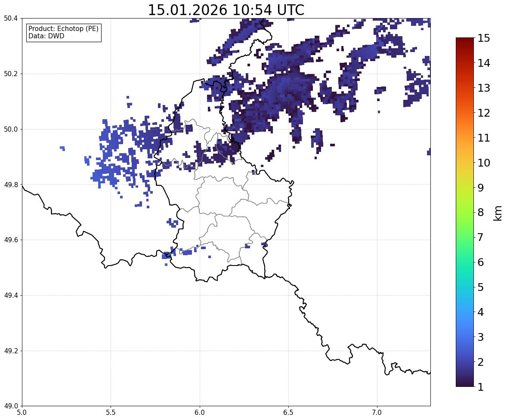Screen dimensions: 507x420
Task: Click the latitude axis label 49.6
Action: coord(10,240)
